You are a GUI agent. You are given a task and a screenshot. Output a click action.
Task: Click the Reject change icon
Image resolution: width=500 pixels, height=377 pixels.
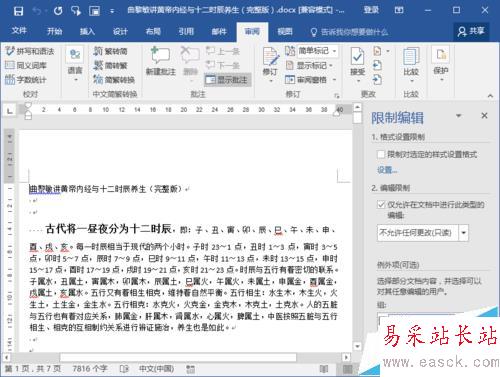tap(378, 51)
